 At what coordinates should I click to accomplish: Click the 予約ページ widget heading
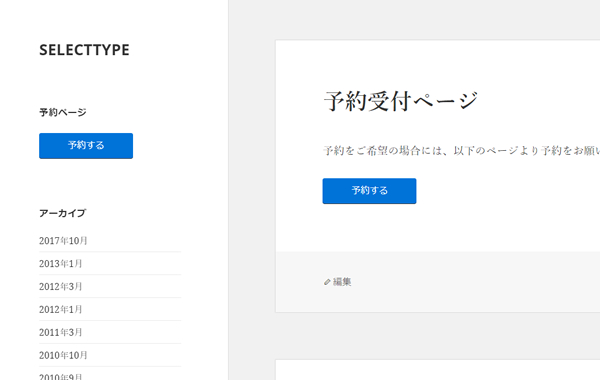(63, 113)
